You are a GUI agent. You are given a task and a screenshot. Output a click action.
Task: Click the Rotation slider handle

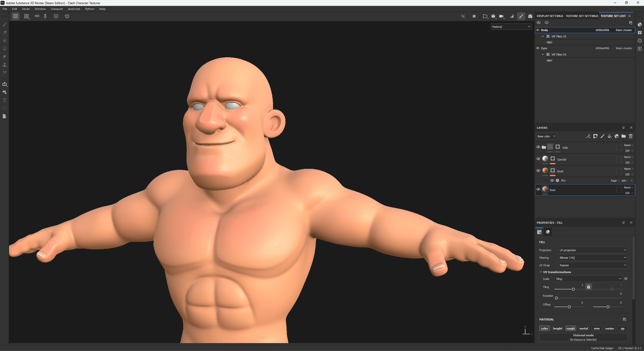point(556,298)
